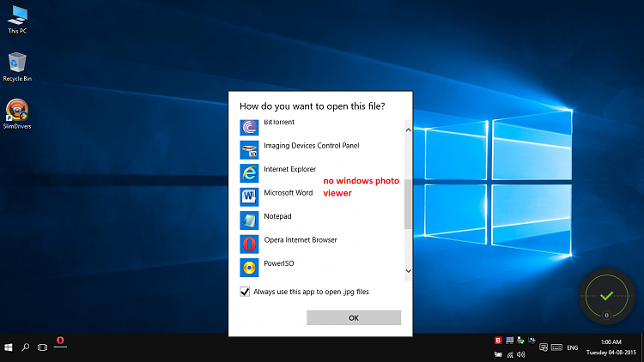Choose the Notepad icon in the list
The height and width of the screenshot is (362, 644).
pyautogui.click(x=249, y=220)
